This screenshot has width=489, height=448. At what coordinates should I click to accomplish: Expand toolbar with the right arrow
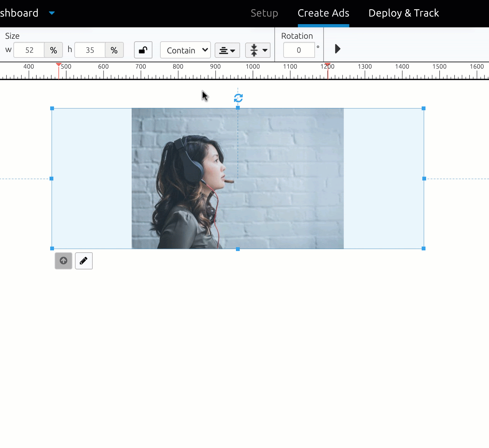[x=338, y=49]
